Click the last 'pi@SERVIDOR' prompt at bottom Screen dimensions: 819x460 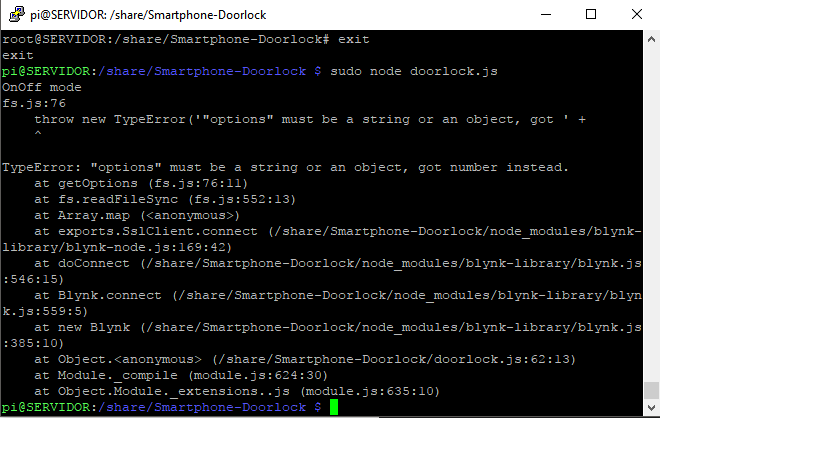click(162, 407)
